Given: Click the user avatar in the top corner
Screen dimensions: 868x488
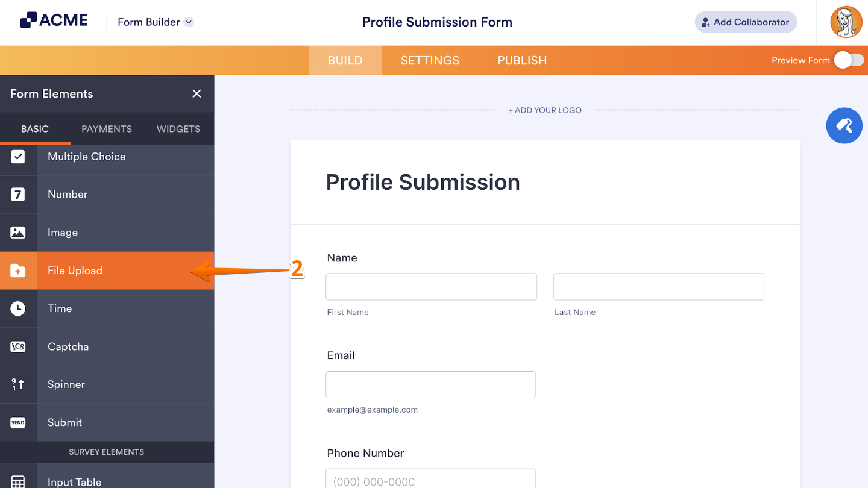Looking at the screenshot, I should [846, 22].
